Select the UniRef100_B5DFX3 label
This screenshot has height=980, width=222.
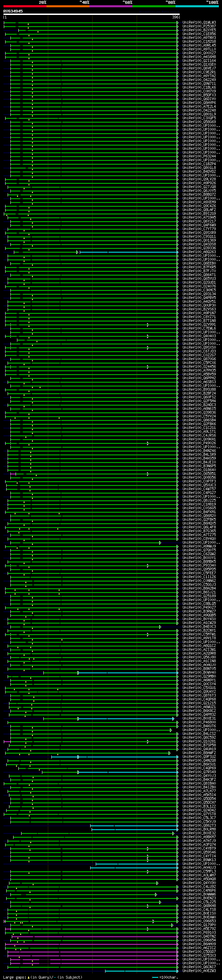point(199,95)
